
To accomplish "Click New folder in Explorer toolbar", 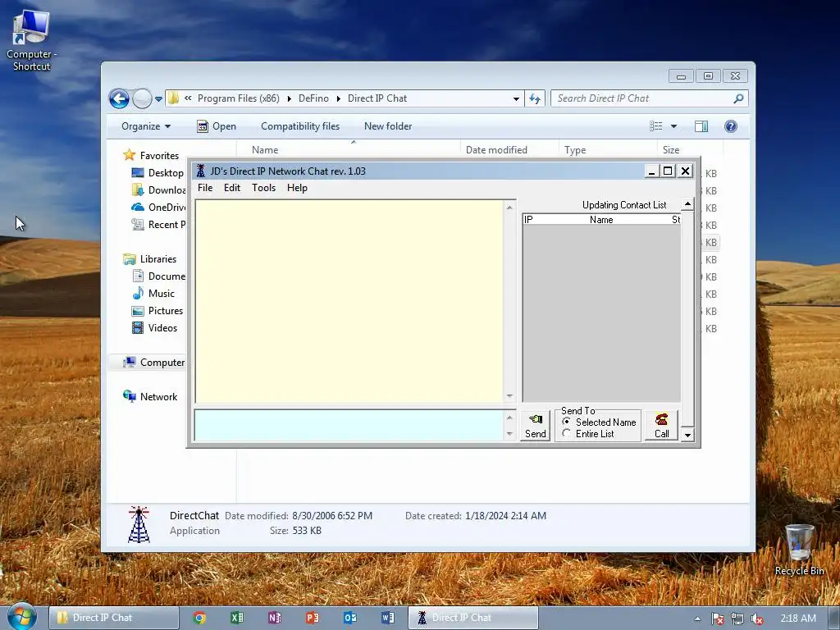I will 388,126.
